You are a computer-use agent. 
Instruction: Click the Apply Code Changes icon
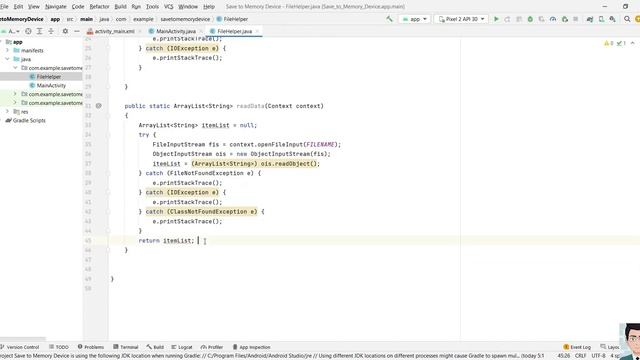pyautogui.click(x=519, y=19)
